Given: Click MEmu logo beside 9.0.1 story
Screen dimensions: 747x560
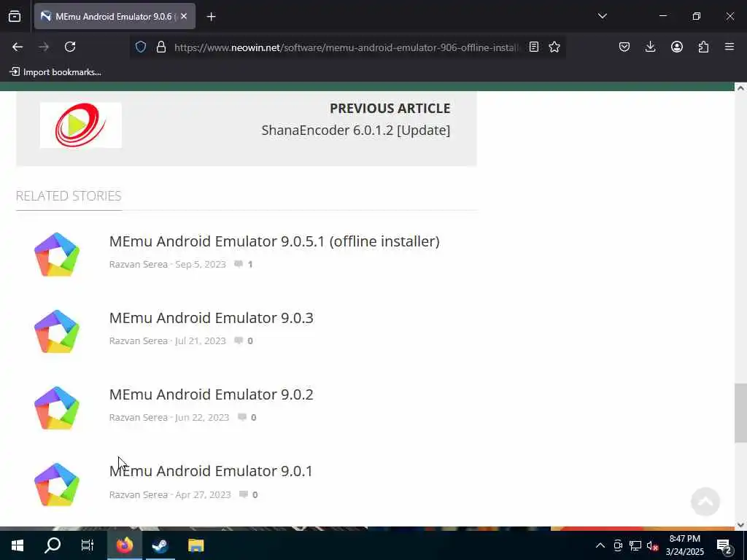Looking at the screenshot, I should [57, 485].
